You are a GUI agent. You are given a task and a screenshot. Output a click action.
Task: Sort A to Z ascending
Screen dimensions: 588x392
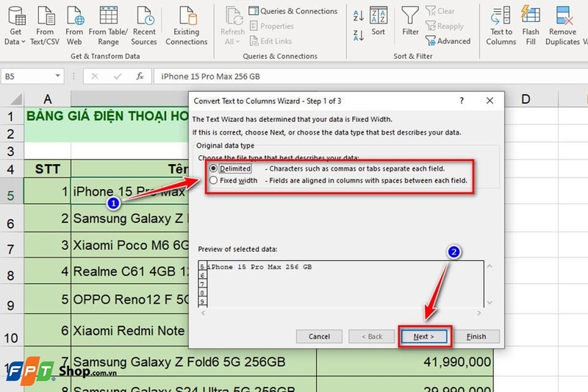[359, 15]
